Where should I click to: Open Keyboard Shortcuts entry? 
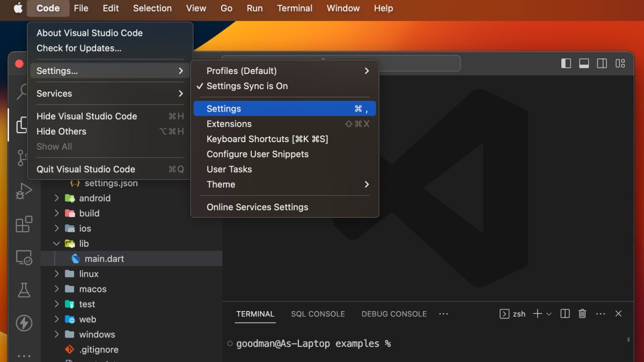pyautogui.click(x=284, y=139)
